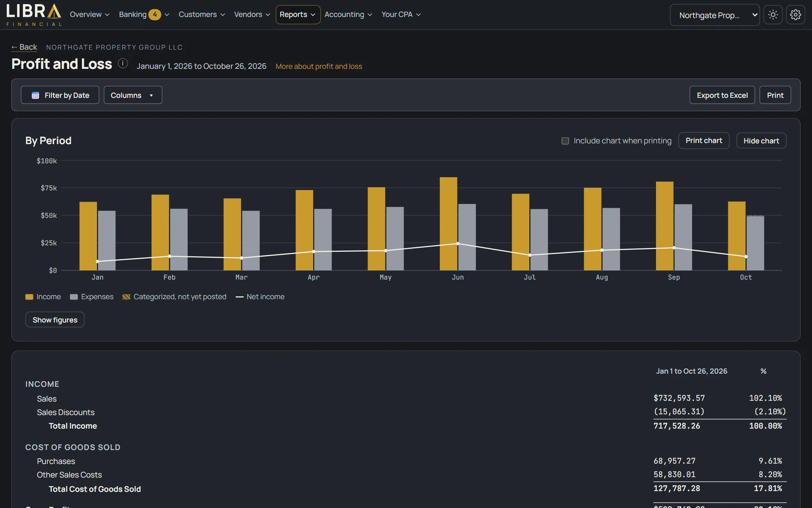The image size is (812, 508).
Task: Click Total Cost of Goods Sold label
Action: [x=95, y=489]
